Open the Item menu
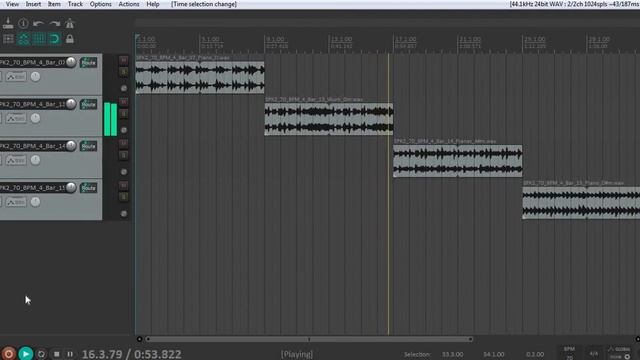The image size is (640, 360). [x=54, y=4]
